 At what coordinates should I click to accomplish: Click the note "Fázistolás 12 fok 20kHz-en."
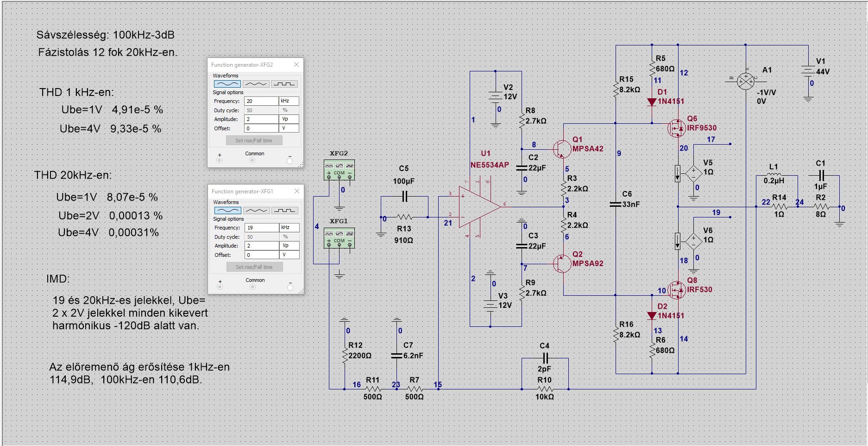[x=108, y=52]
